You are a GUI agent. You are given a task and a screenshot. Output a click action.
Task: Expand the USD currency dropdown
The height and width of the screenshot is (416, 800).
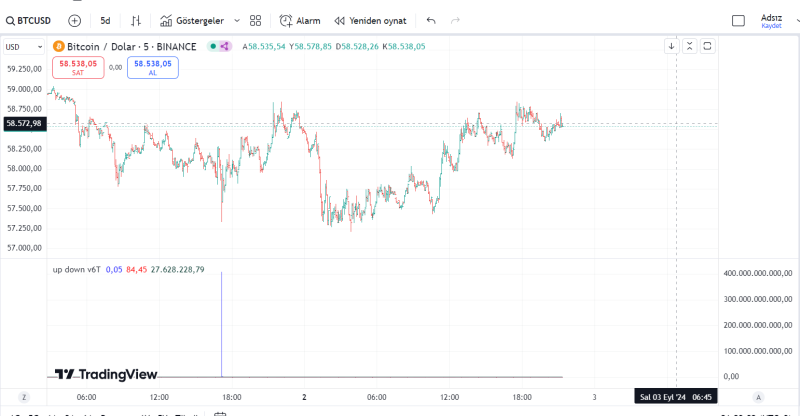point(23,46)
